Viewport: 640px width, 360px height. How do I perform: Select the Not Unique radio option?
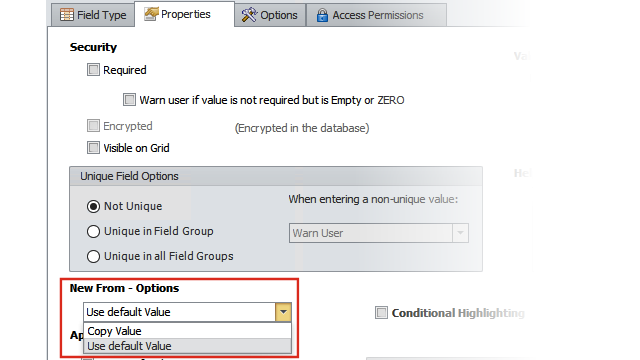pyautogui.click(x=93, y=207)
